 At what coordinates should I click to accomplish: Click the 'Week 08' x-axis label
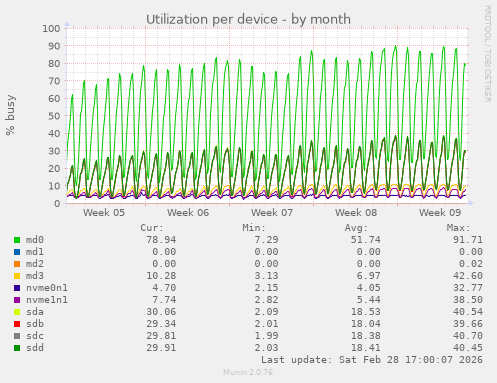tap(356, 213)
